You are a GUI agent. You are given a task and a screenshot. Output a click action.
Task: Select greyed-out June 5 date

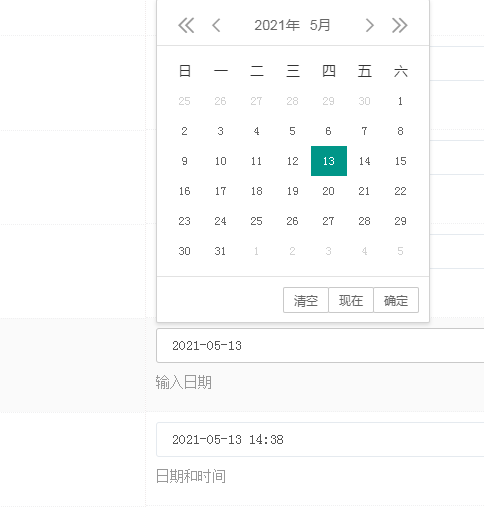[400, 251]
